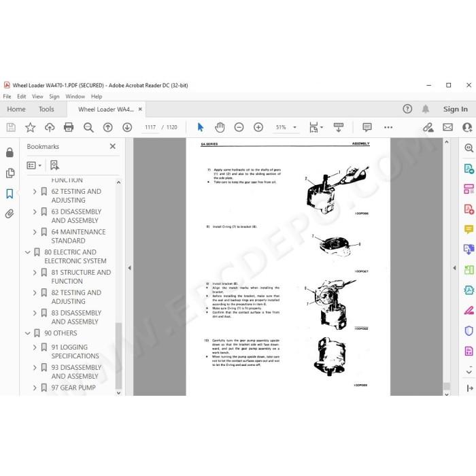476x476 pixels.
Task: Open more tools ellipsis
Action: [388, 127]
